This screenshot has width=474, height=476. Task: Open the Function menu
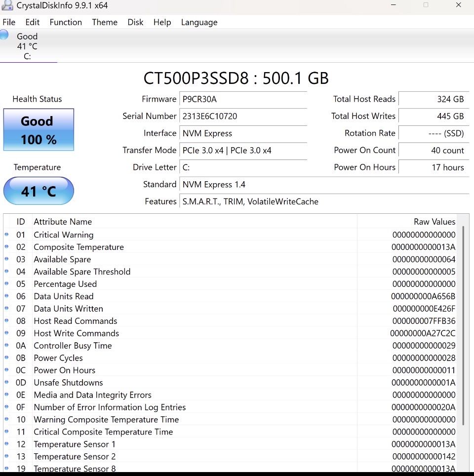(x=66, y=22)
